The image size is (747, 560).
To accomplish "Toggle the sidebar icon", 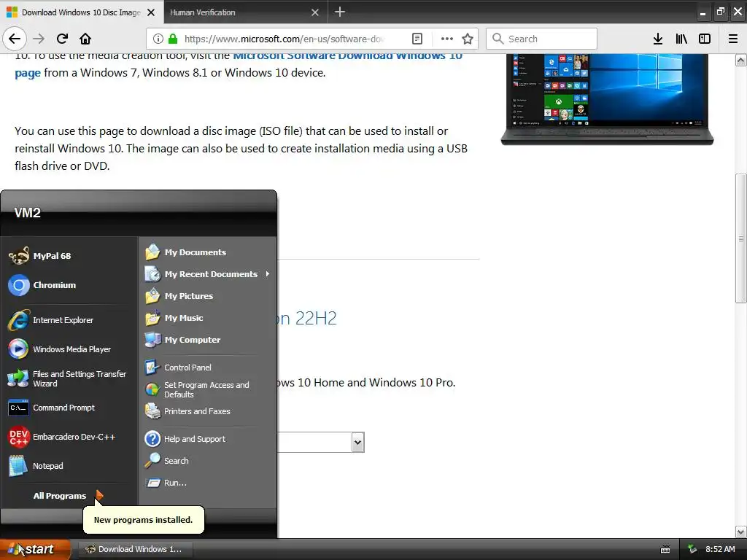I will click(x=705, y=39).
